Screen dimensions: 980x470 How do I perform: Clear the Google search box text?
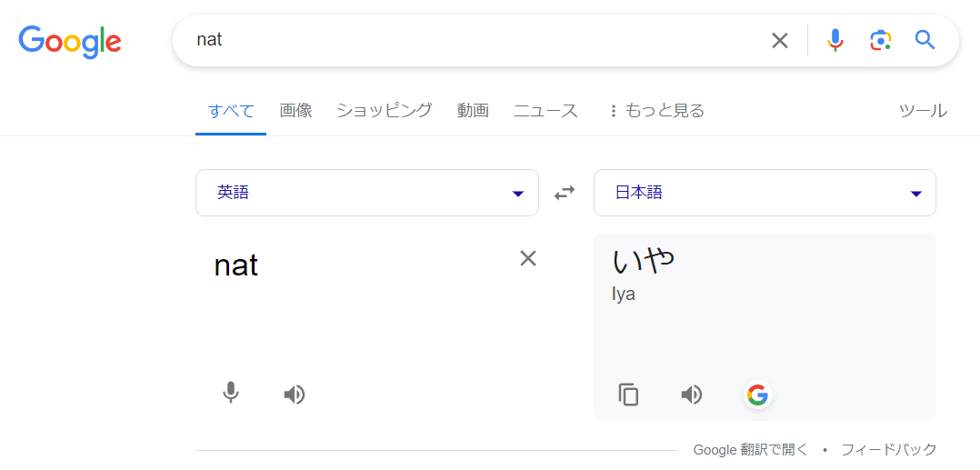coord(779,41)
